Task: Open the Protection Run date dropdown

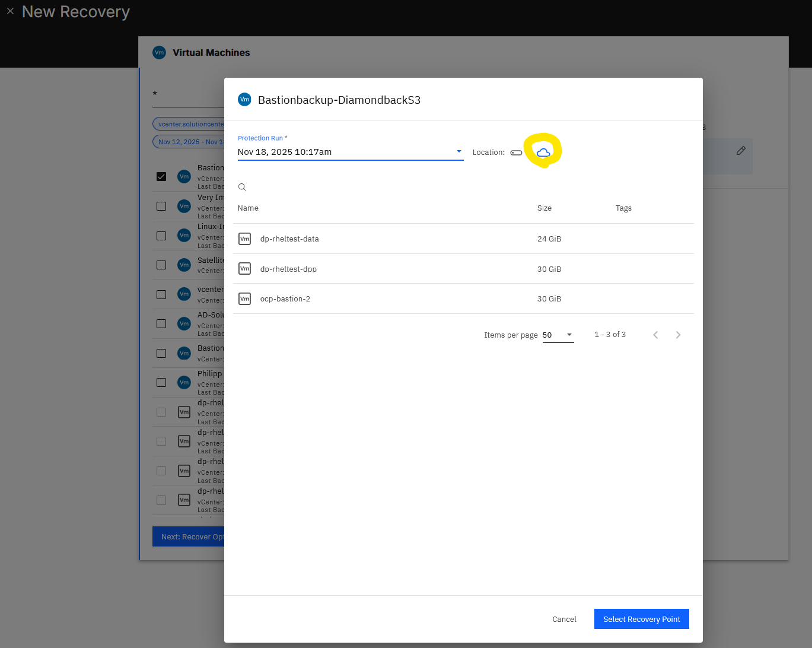Action: [x=351, y=152]
